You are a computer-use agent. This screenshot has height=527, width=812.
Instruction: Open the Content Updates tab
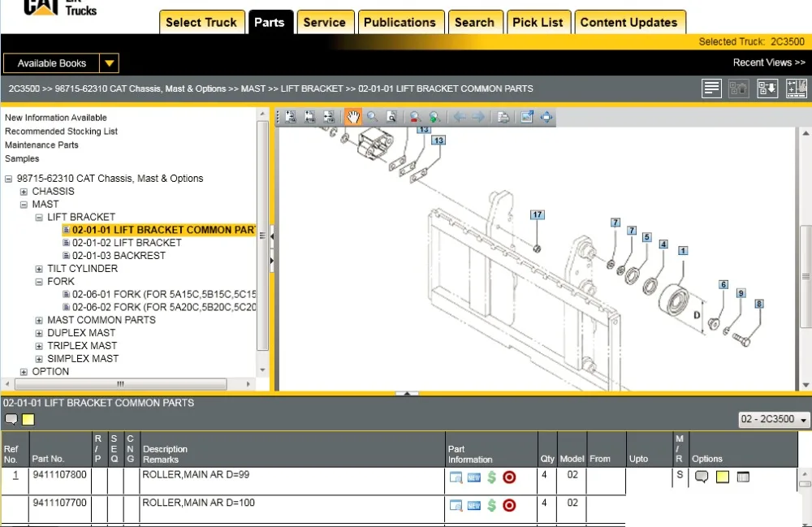click(x=630, y=22)
